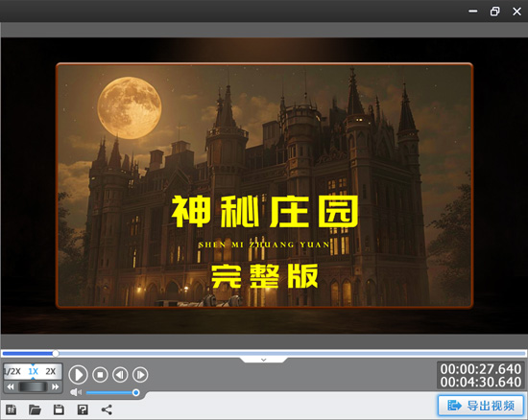The width and height of the screenshot is (528, 420).
Task: Step back one frame
Action: tap(120, 375)
